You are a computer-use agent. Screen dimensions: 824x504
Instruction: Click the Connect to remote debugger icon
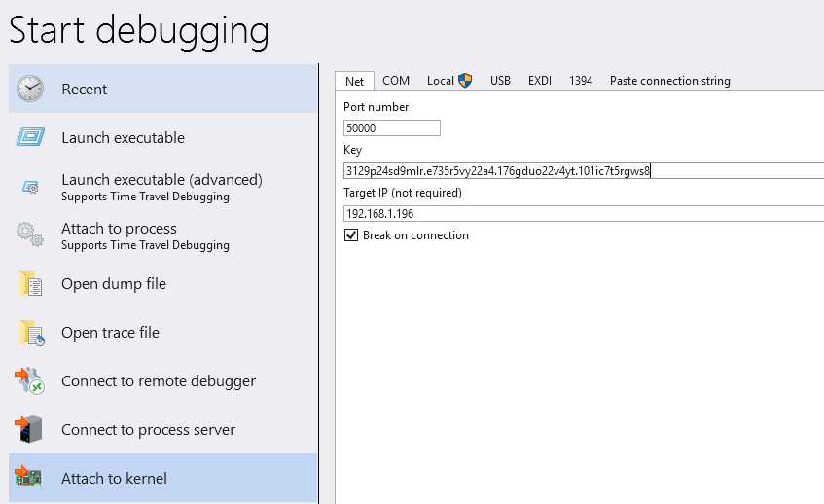coord(30,381)
